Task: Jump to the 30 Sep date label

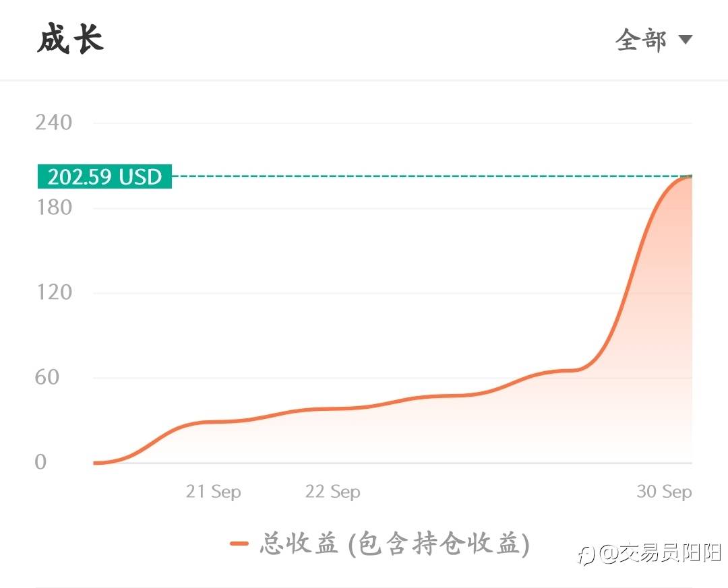Action: 664,492
